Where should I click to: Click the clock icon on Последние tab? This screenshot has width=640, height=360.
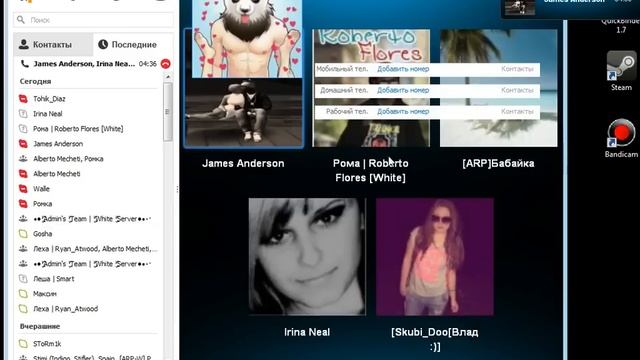103,44
